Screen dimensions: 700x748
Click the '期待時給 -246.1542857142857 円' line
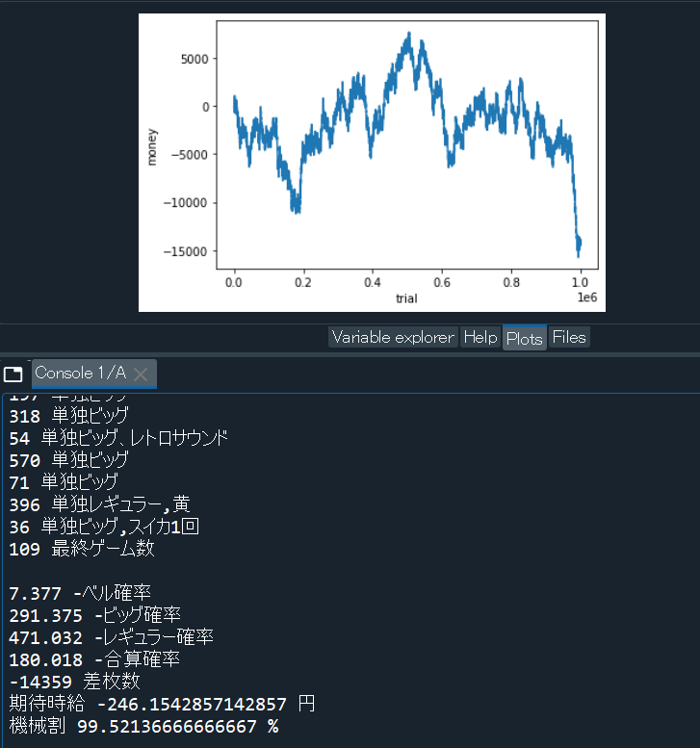(162, 704)
